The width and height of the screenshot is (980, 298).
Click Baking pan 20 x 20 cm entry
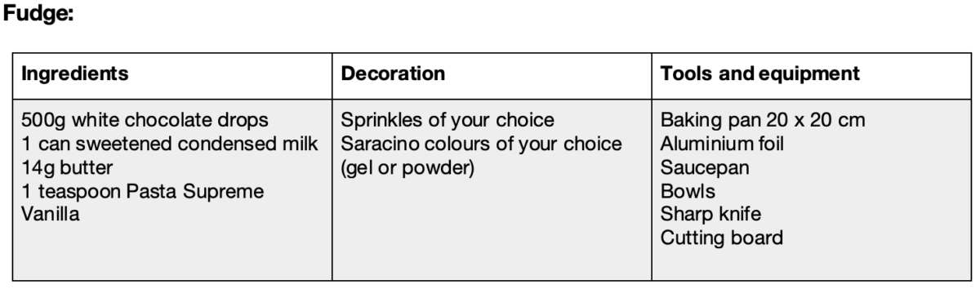point(763,121)
